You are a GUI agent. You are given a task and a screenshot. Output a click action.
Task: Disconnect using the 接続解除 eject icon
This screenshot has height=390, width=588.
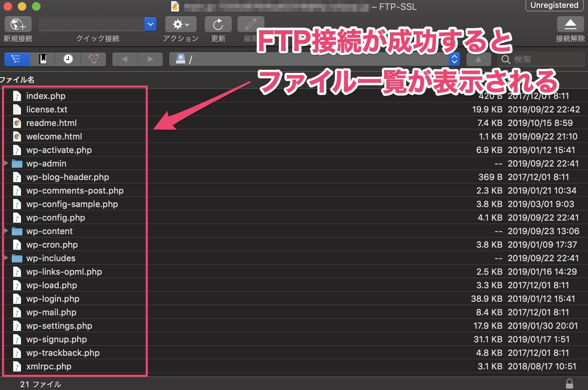[570, 24]
